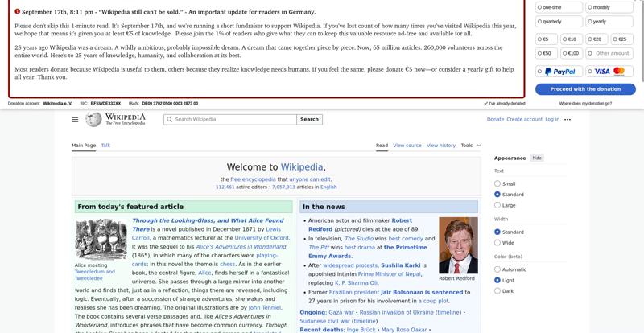The image size is (644, 333).
Task: Click the Search Wikipedia input field
Action: click(x=230, y=120)
